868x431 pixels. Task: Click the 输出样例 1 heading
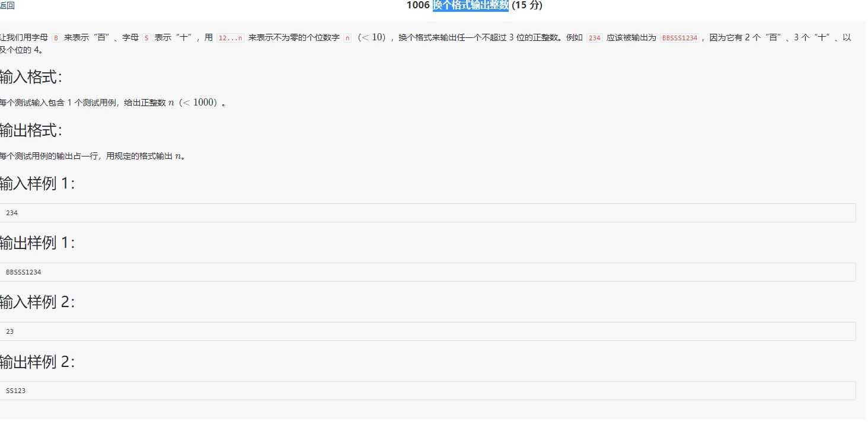(x=37, y=243)
